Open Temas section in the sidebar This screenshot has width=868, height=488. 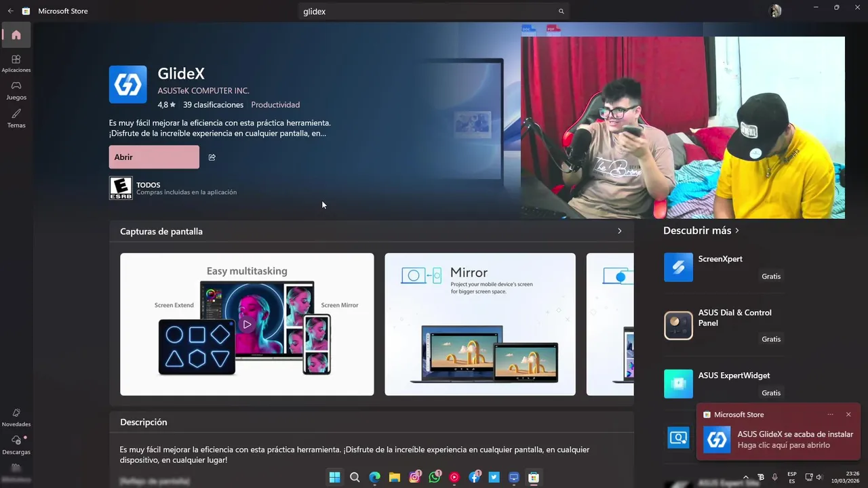(x=16, y=119)
